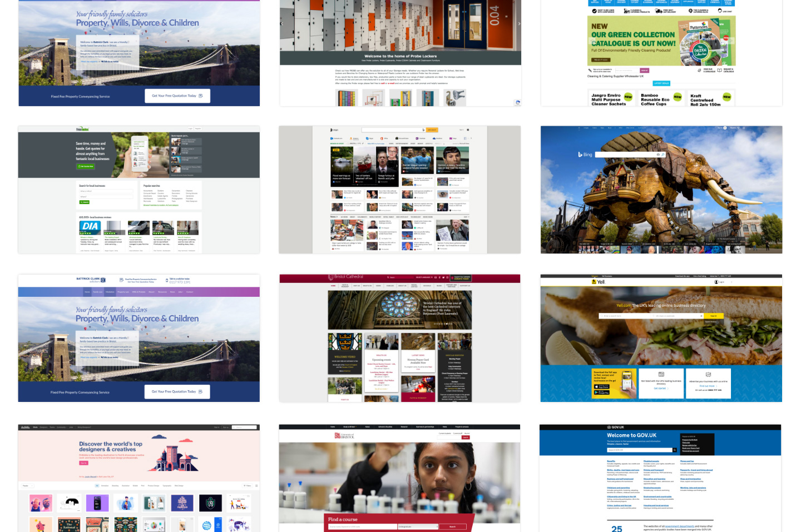The height and width of the screenshot is (532, 801).
Task: Click the Live Chat headset icon on Pattersons
Action: [x=720, y=10]
